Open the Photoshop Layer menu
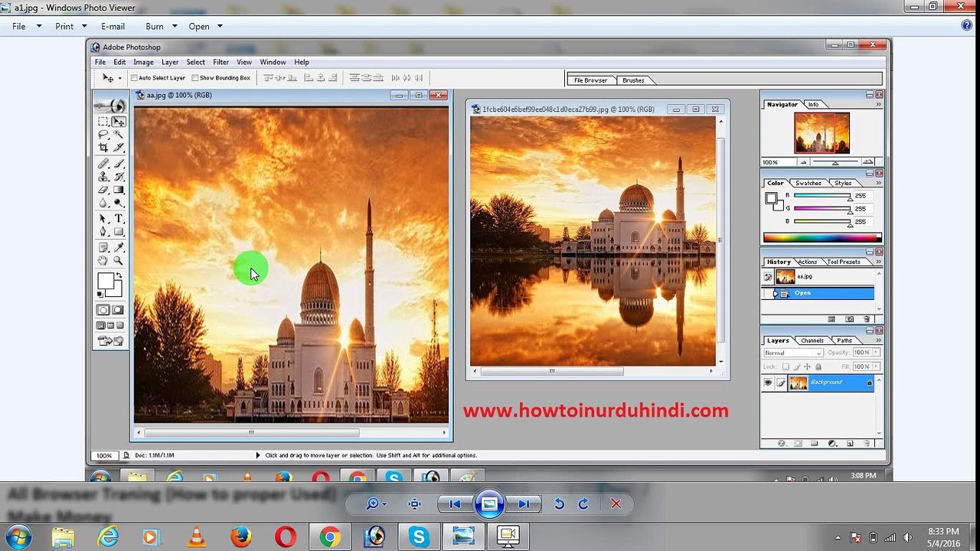 170,62
